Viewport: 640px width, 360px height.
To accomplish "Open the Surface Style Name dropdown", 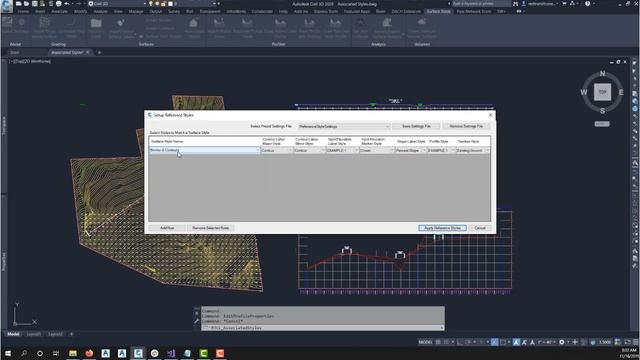I will (204, 150).
